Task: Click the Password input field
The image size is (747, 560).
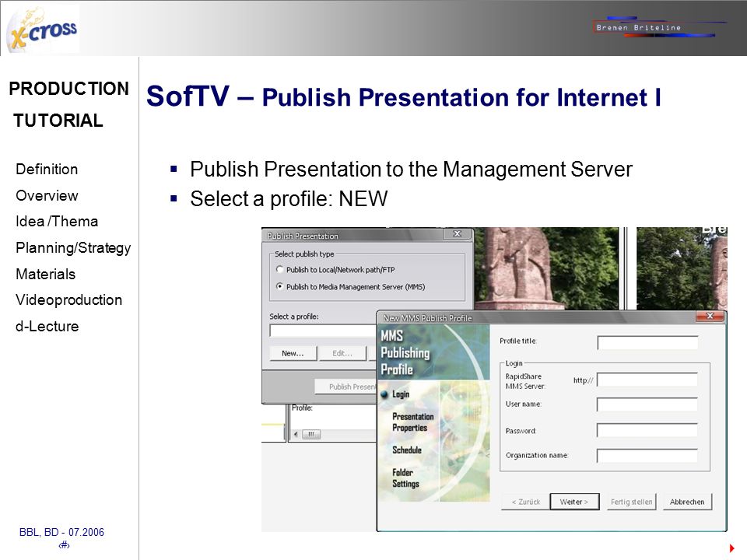Action: pyautogui.click(x=647, y=430)
